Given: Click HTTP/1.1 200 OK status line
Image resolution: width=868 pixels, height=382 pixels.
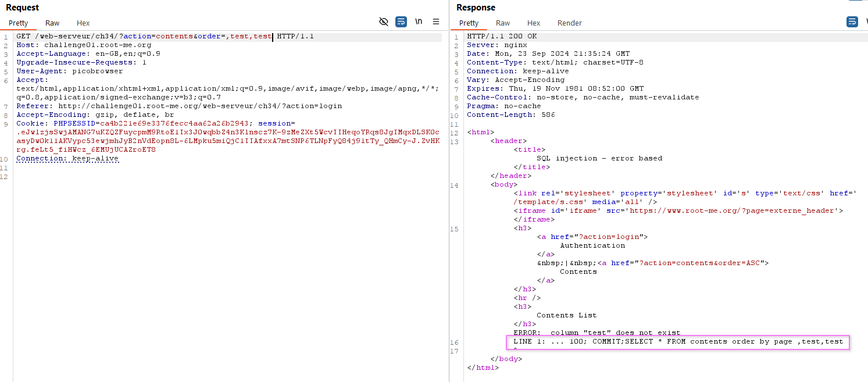Looking at the screenshot, I should click(502, 36).
